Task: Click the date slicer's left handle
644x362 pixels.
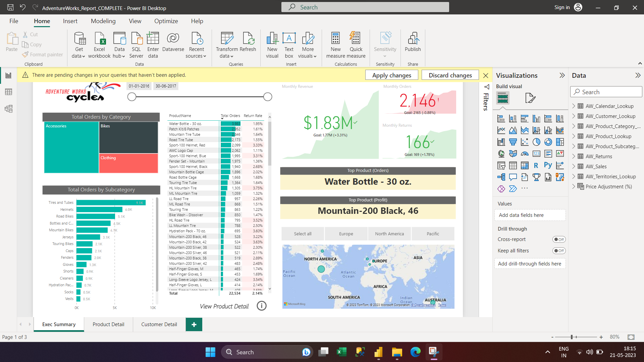Action: (x=132, y=97)
